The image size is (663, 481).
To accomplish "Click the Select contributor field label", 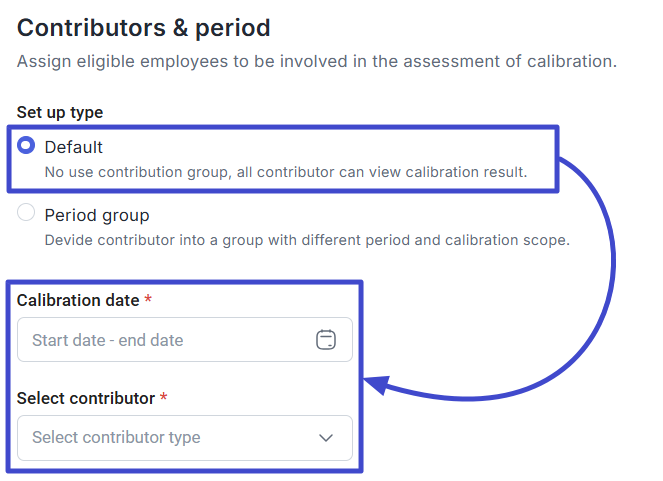I will point(86,398).
